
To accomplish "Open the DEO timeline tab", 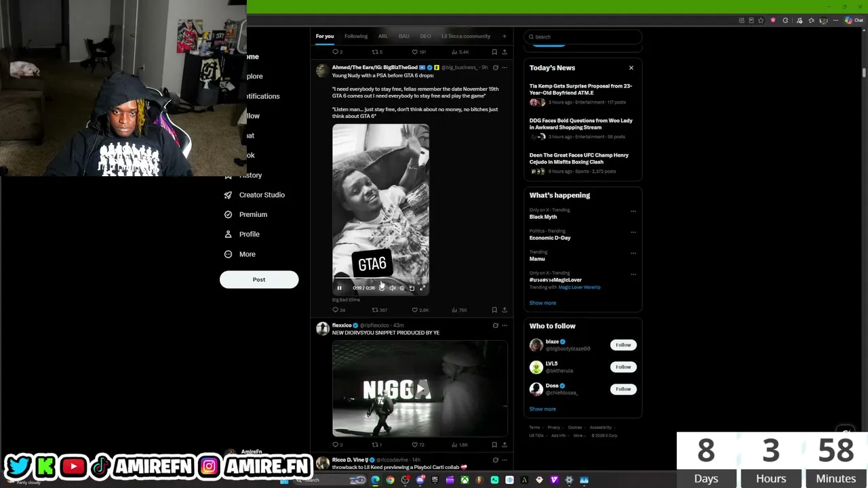I will [x=425, y=36].
